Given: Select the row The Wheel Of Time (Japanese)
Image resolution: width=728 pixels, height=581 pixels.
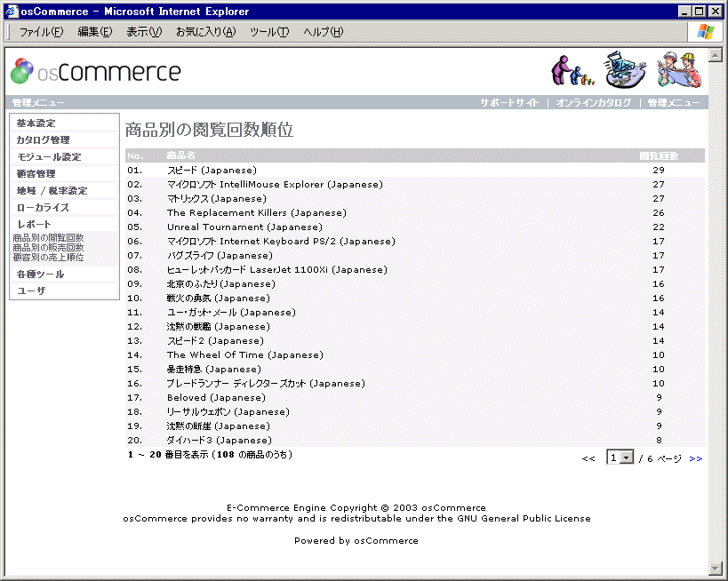Looking at the screenshot, I should 415,355.
